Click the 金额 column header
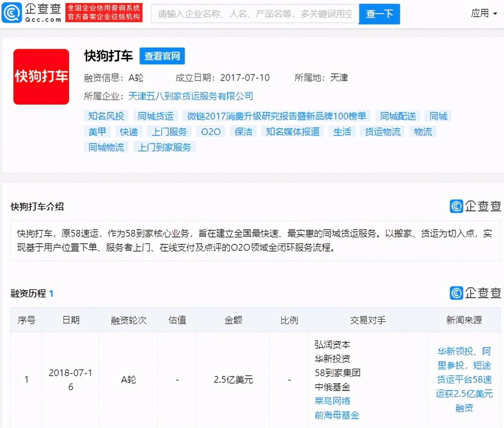Screen dimensions: 504x428 [x=233, y=320]
